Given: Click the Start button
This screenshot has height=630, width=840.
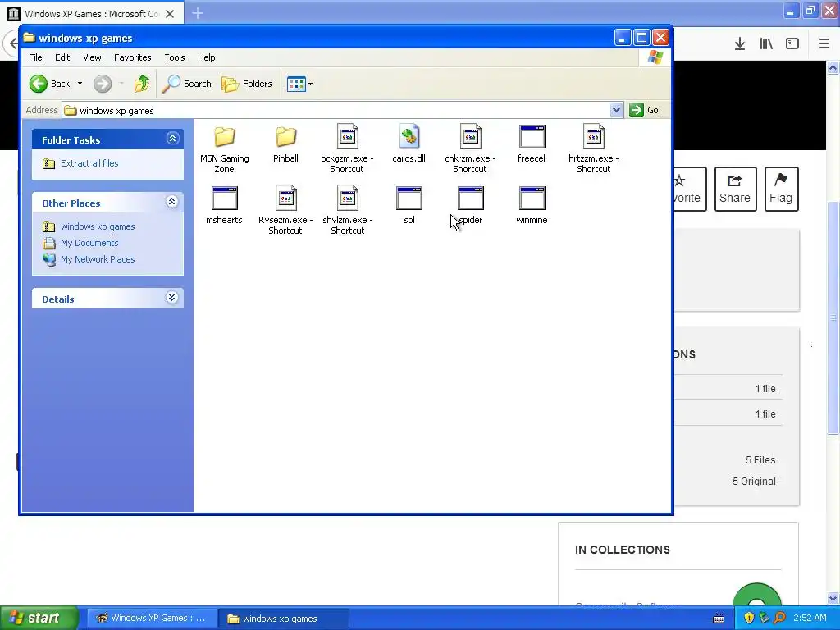Looking at the screenshot, I should [39, 619].
